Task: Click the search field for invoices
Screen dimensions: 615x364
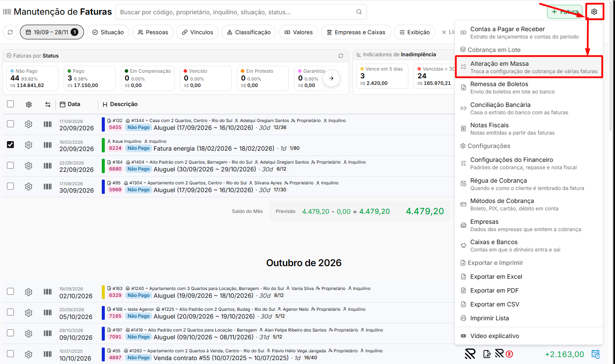Action: point(241,12)
